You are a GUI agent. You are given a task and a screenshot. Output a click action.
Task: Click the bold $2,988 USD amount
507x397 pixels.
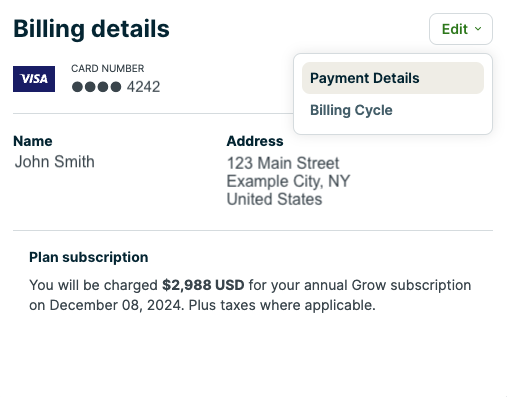[203, 285]
